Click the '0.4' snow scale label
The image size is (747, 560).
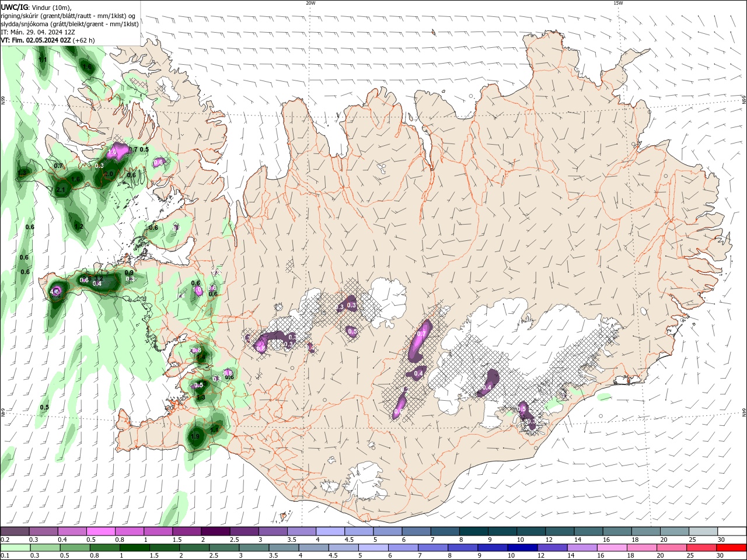click(62, 540)
